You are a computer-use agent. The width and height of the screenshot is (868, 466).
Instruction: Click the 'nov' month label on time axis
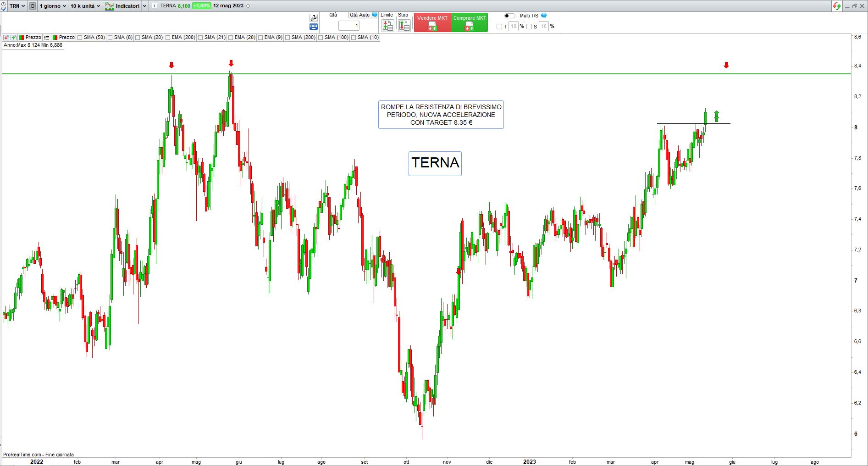447,462
